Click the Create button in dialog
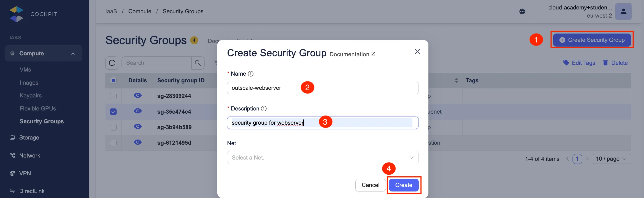 pyautogui.click(x=403, y=185)
